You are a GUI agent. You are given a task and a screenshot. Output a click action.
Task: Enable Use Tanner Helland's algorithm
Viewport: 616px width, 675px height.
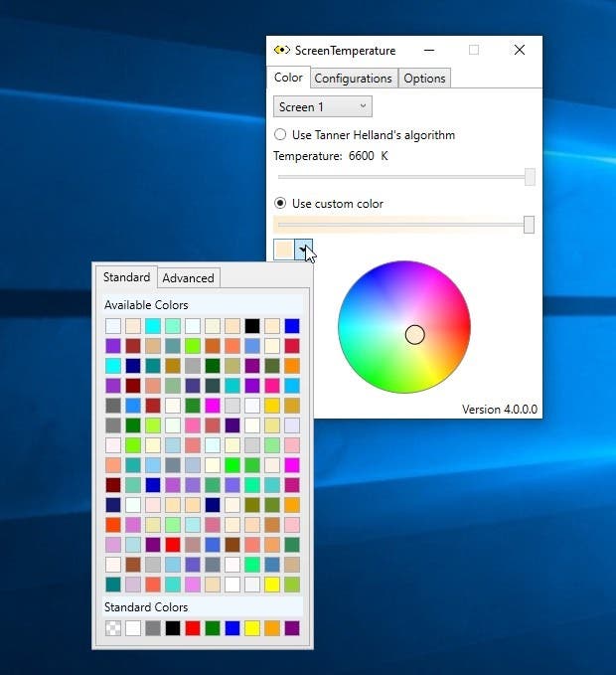[x=281, y=134]
